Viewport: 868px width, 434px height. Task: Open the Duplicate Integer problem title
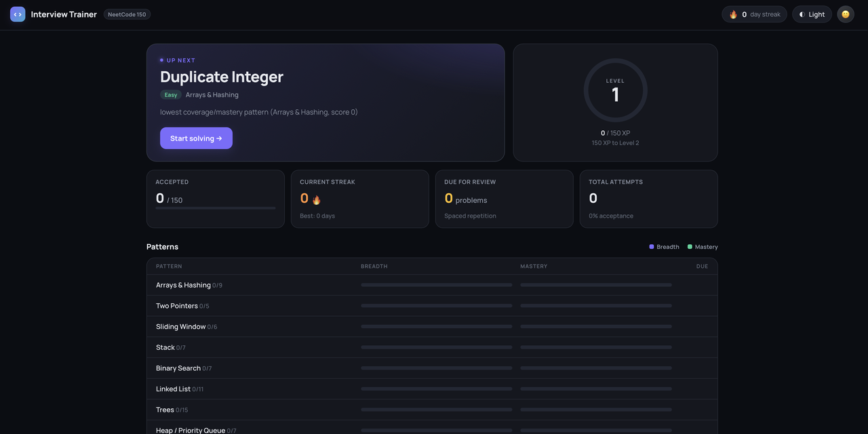(x=222, y=77)
